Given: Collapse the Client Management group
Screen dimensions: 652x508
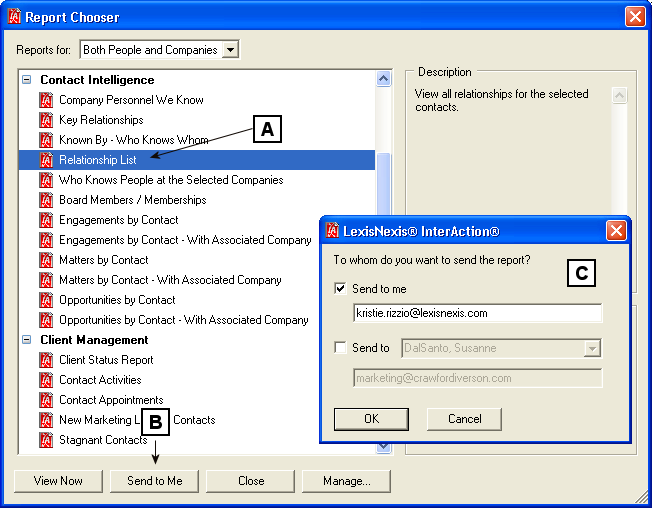Looking at the screenshot, I should 27,340.
